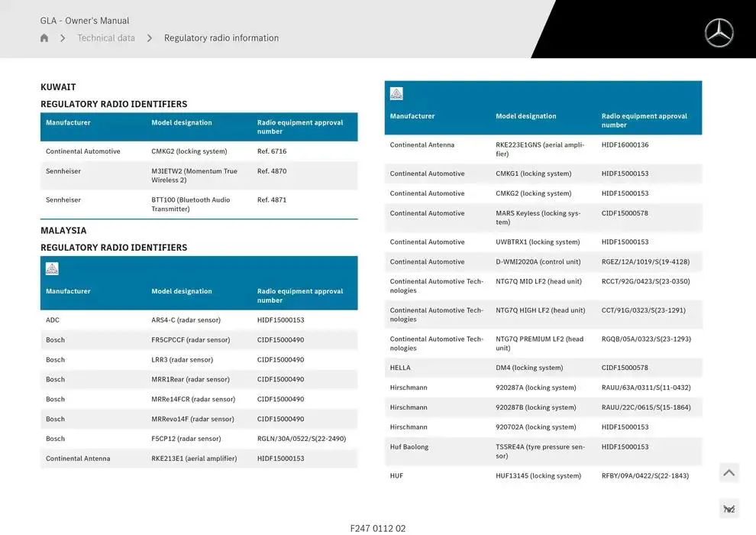Viewport: 756px width, 535px height.
Task: Click the MALAYSIA section heading
Action: pyautogui.click(x=63, y=231)
